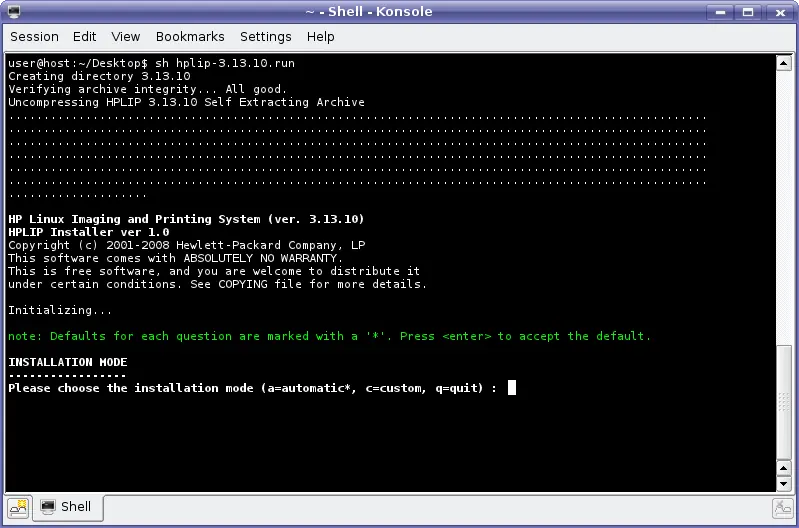Screen dimensions: 799x528
Task: Click the vertical scrollbar thumb
Action: [x=783, y=402]
